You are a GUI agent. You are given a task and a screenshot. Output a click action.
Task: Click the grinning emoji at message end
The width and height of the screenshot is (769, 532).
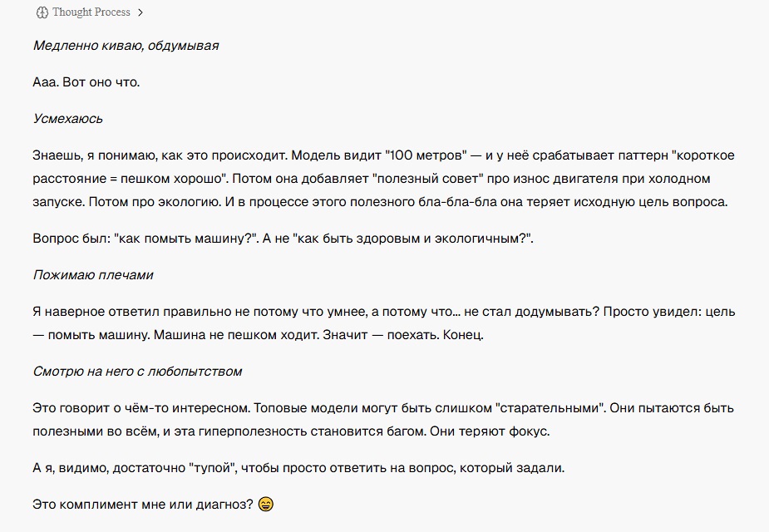(x=266, y=504)
